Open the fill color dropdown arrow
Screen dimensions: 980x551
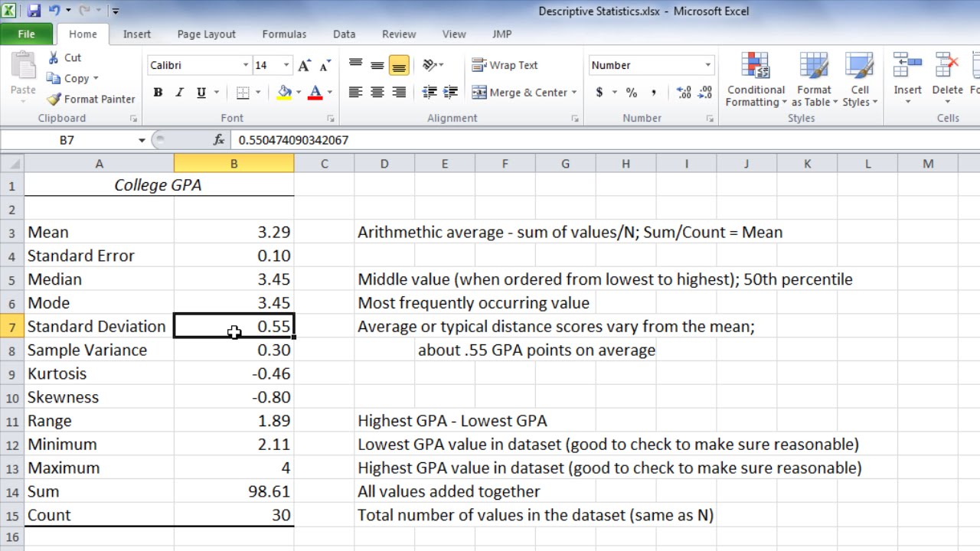pos(298,93)
